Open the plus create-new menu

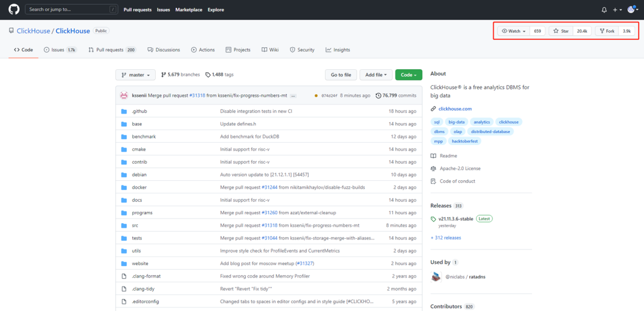coord(617,10)
